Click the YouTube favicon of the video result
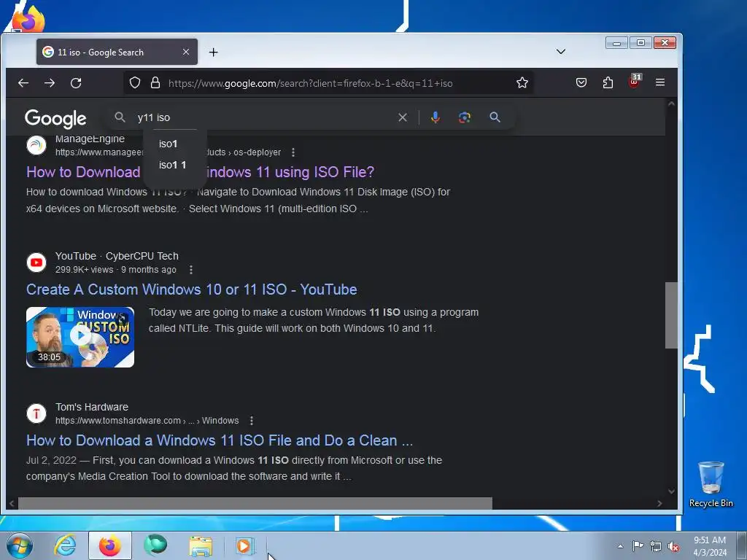Viewport: 747px width, 560px height. tap(36, 262)
